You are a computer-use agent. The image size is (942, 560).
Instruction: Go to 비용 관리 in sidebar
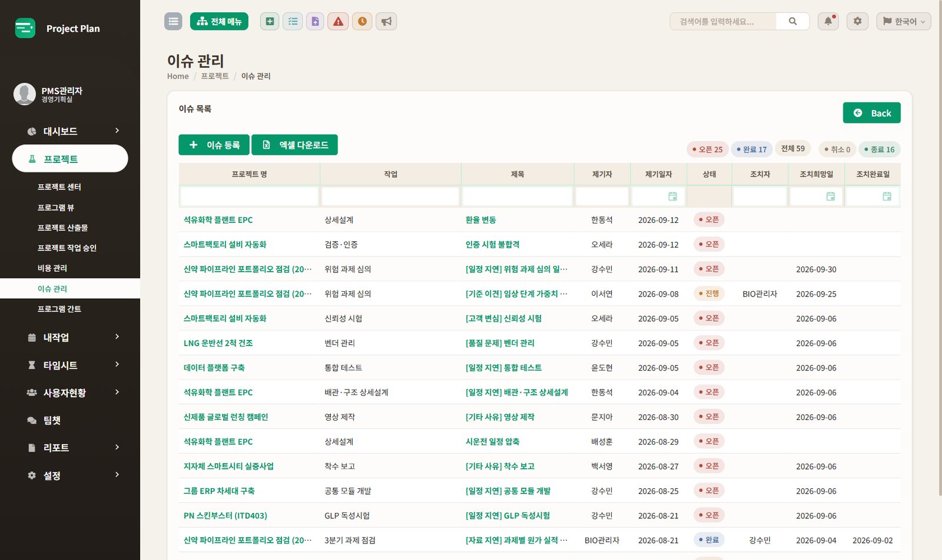52,268
